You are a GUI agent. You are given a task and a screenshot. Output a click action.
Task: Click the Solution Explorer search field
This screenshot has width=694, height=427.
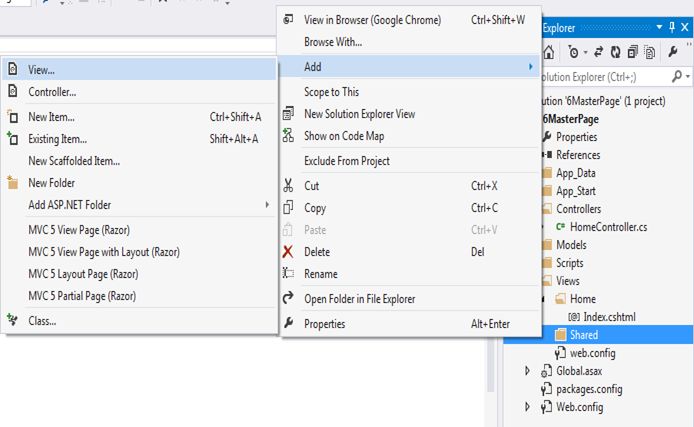pos(605,77)
